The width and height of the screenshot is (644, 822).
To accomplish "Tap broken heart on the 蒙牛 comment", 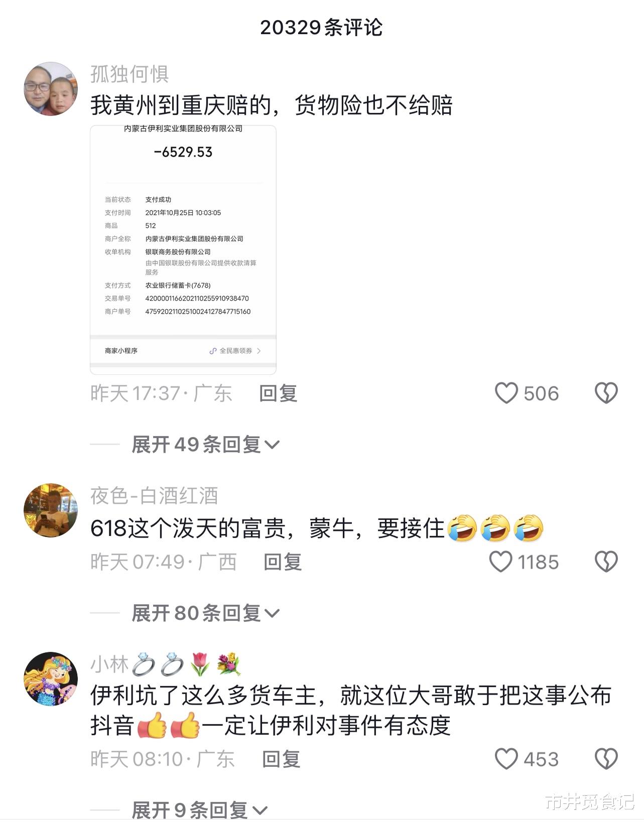I will pyautogui.click(x=606, y=562).
